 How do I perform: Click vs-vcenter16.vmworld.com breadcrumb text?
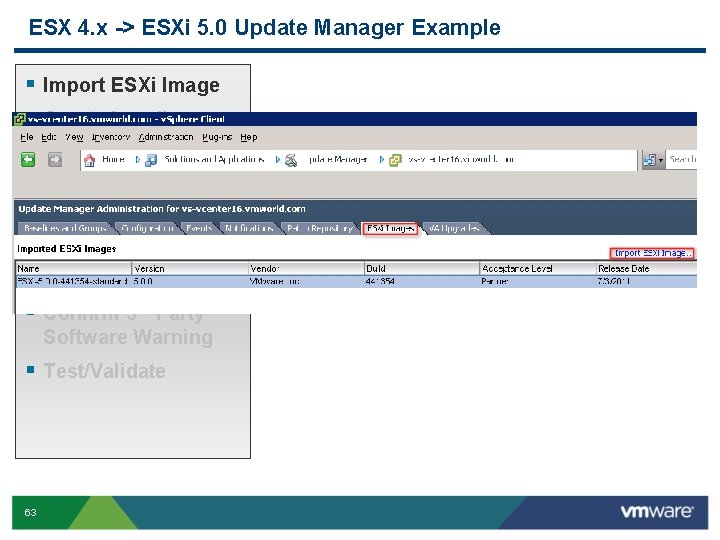click(x=461, y=159)
